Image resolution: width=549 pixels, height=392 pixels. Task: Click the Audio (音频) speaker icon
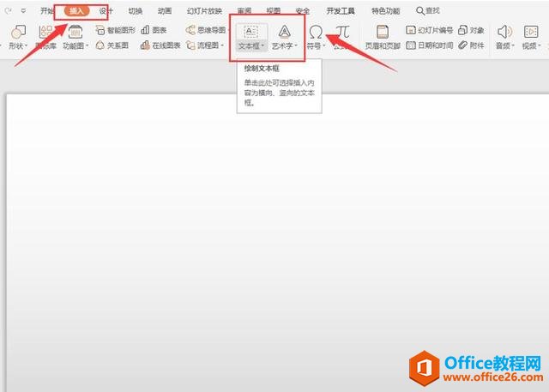[x=504, y=32]
